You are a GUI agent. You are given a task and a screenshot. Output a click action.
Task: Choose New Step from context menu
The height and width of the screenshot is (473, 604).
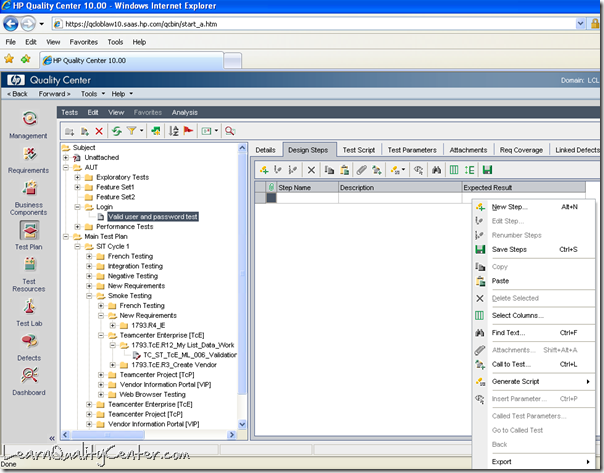point(533,207)
